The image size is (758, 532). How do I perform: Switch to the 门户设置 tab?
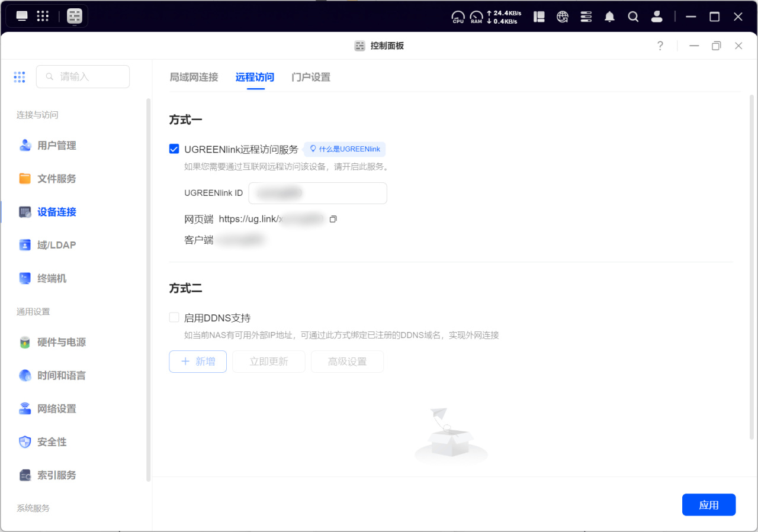pyautogui.click(x=311, y=77)
